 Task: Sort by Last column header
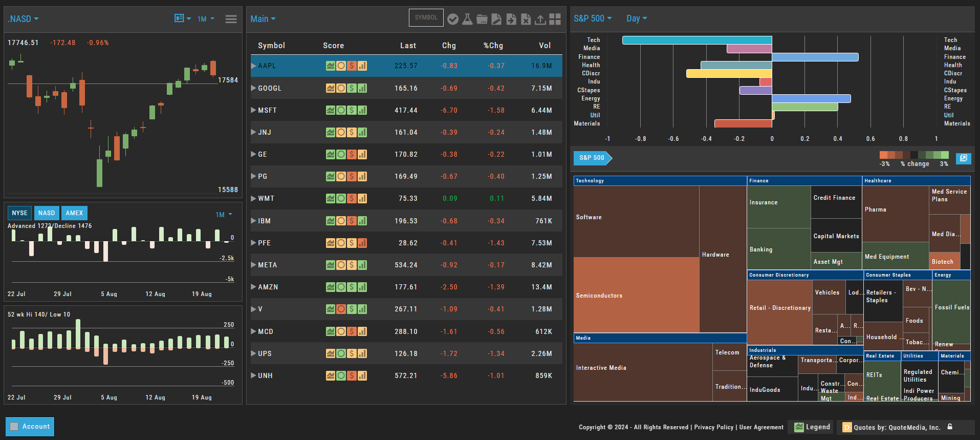coord(408,46)
